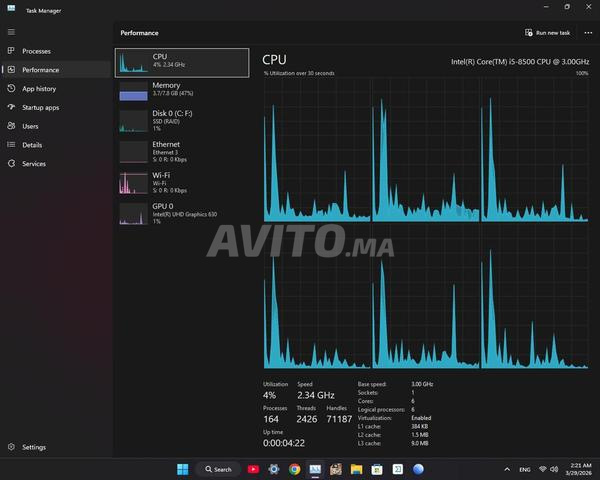600x480 pixels.
Task: Show Disk 0 (C: F:) performance
Action: pyautogui.click(x=183, y=121)
